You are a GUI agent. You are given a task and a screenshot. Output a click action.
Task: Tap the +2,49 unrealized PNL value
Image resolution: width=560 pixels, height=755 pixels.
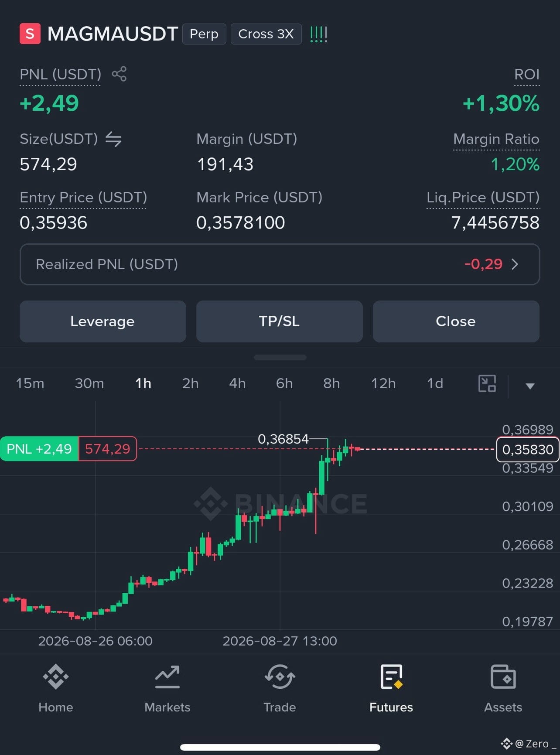point(49,103)
